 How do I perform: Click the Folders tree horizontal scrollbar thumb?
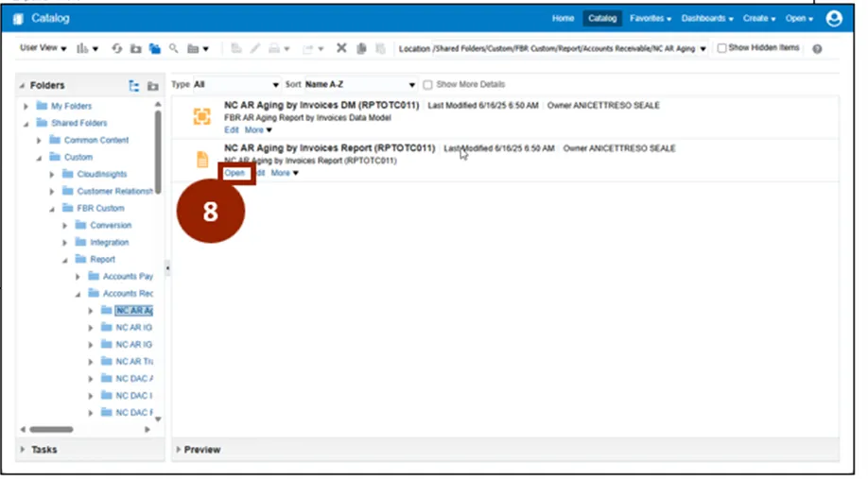(51, 429)
